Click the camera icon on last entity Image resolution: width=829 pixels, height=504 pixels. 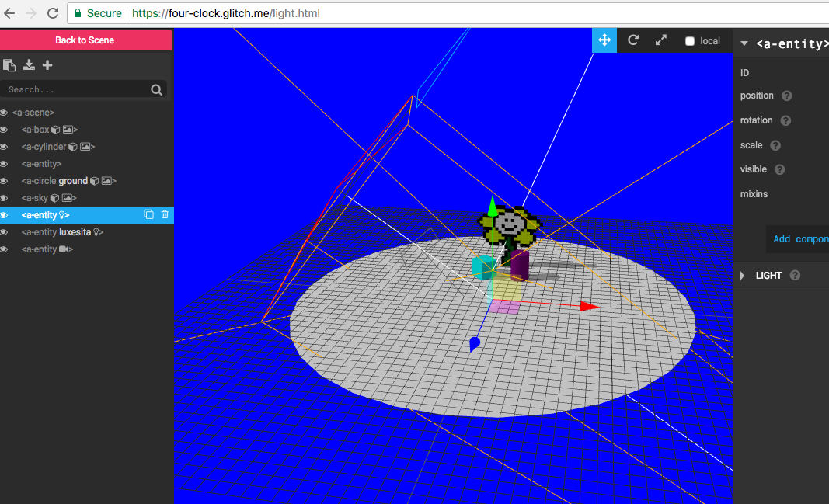click(x=64, y=249)
